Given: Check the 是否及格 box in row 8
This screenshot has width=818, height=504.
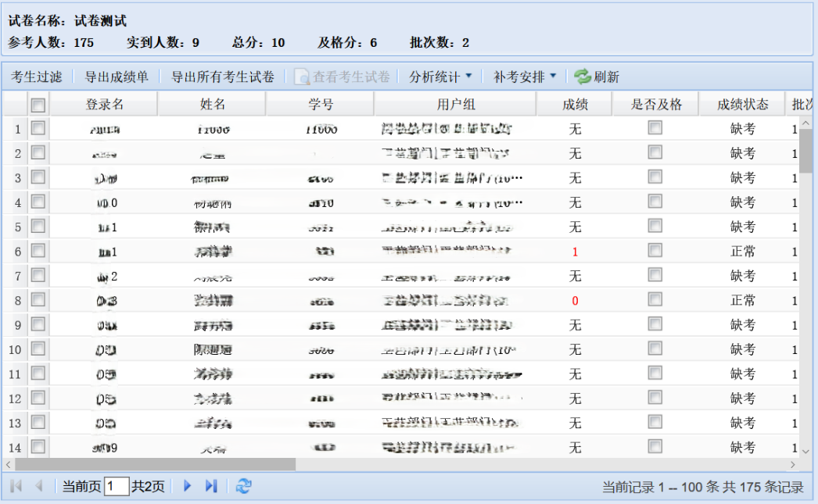Looking at the screenshot, I should (655, 299).
